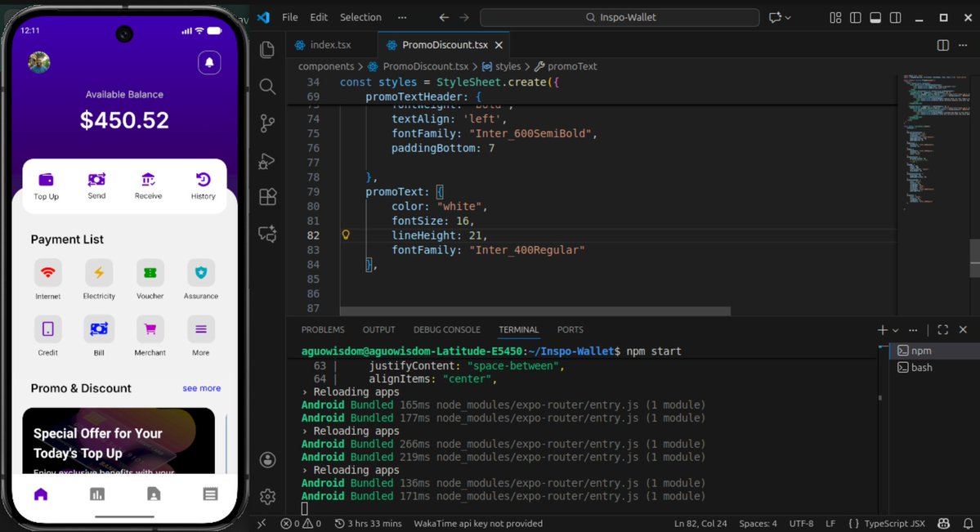Tap the statistics chart tab in the bottom bar
This screenshot has height=532, width=980.
pyautogui.click(x=97, y=494)
